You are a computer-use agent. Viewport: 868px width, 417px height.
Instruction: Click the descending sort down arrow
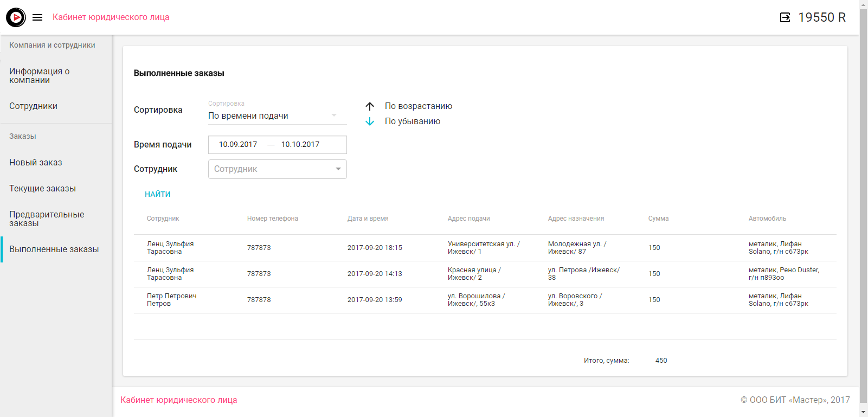tap(370, 121)
